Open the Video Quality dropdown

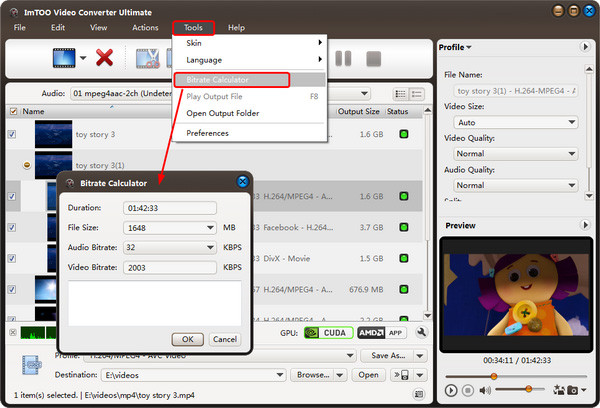pos(515,154)
